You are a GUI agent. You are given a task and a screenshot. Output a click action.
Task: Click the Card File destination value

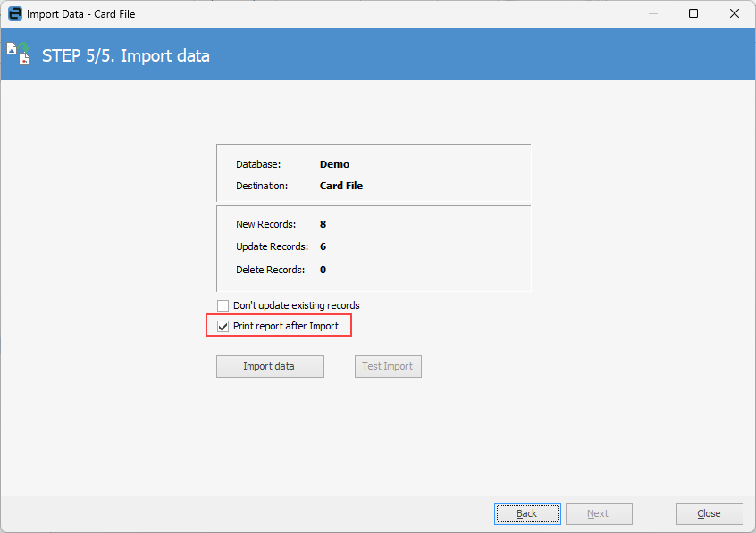point(341,187)
